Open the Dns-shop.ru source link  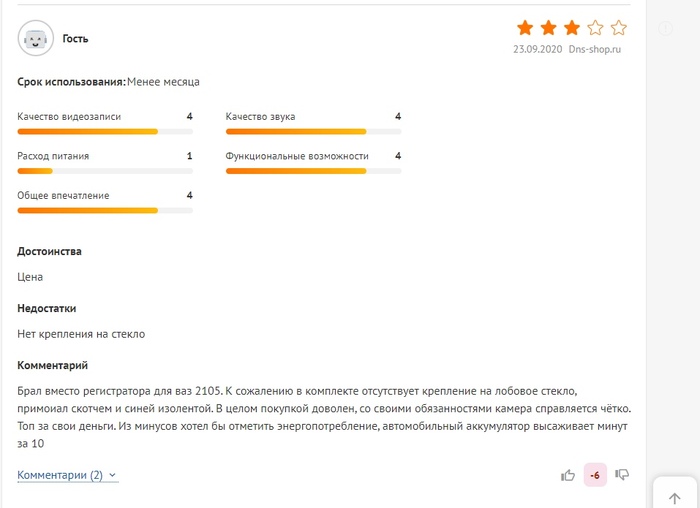pyautogui.click(x=595, y=49)
